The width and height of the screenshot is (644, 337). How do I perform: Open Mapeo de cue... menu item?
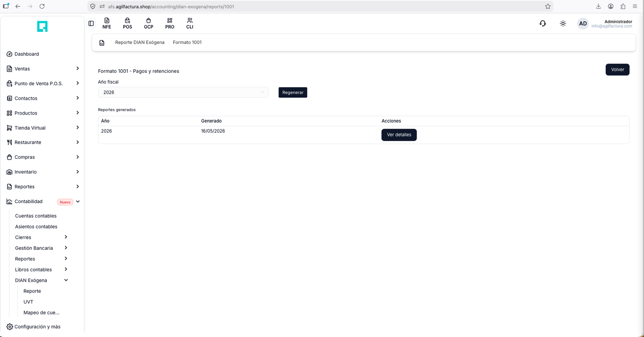41,312
